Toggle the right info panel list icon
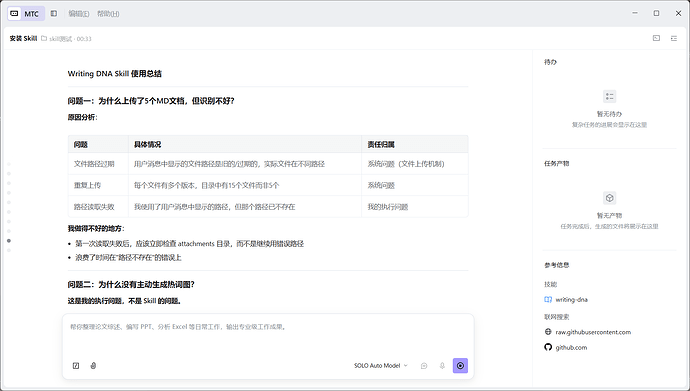The image size is (690, 391). tap(674, 38)
